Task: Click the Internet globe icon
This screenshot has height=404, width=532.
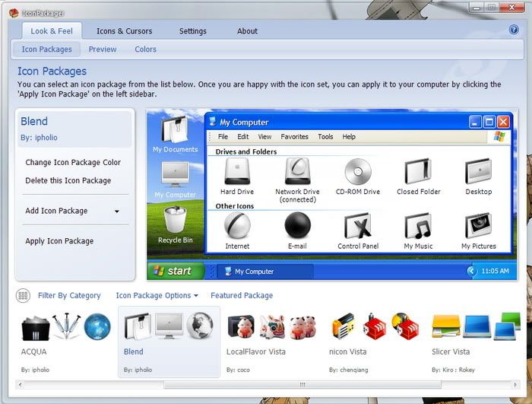Action: point(237,225)
